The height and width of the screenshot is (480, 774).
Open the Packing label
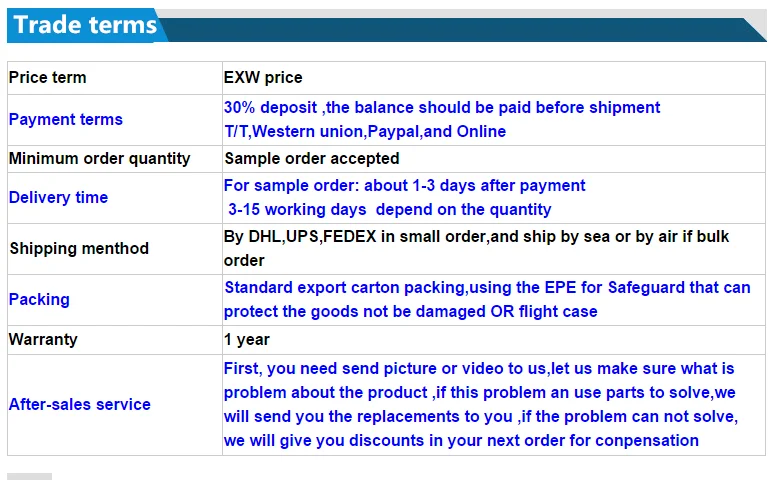click(40, 299)
